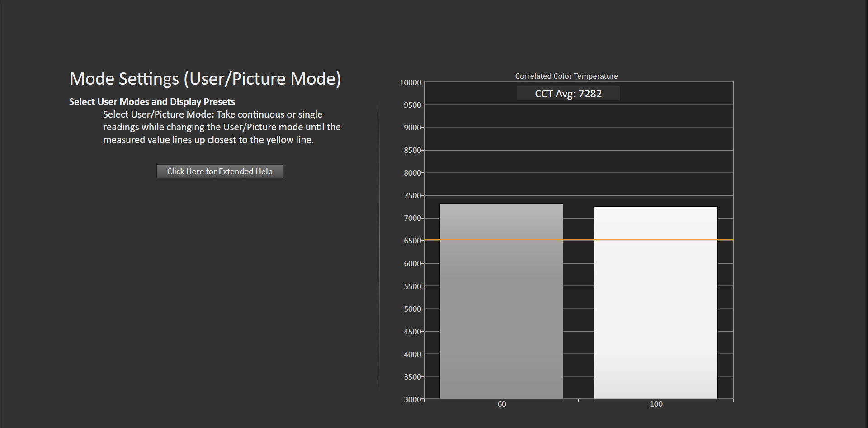Image resolution: width=868 pixels, height=428 pixels.
Task: Click the 4000 axis label
Action: [412, 354]
